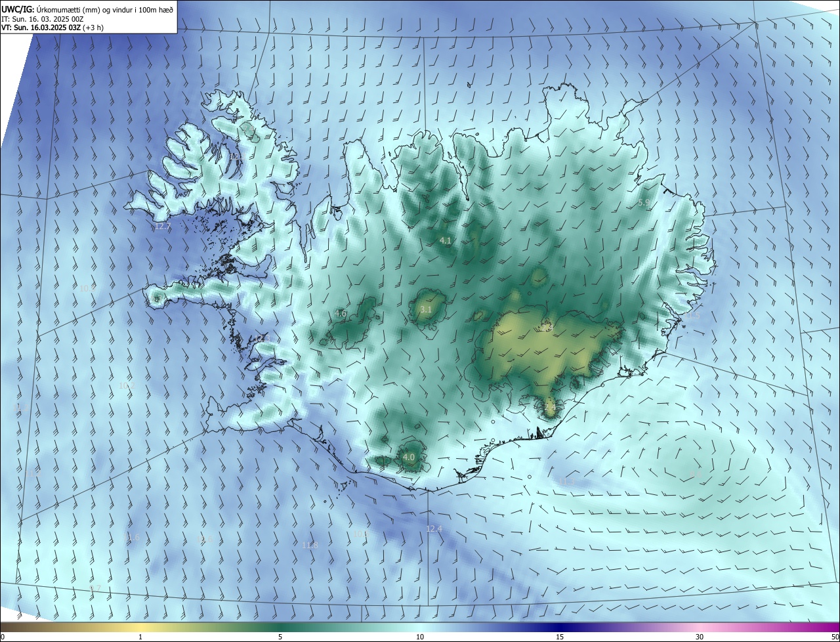Viewport: 840px width, 642px height.
Task: Click the 5.9 value label in northeast Iceland
Action: tap(644, 203)
